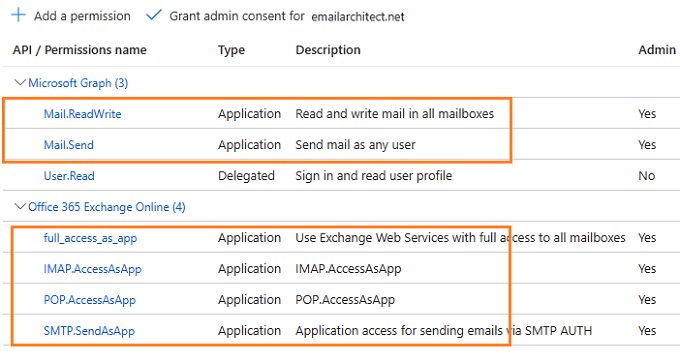Click the Application type cell for Mail.ReadWrite

coord(249,114)
